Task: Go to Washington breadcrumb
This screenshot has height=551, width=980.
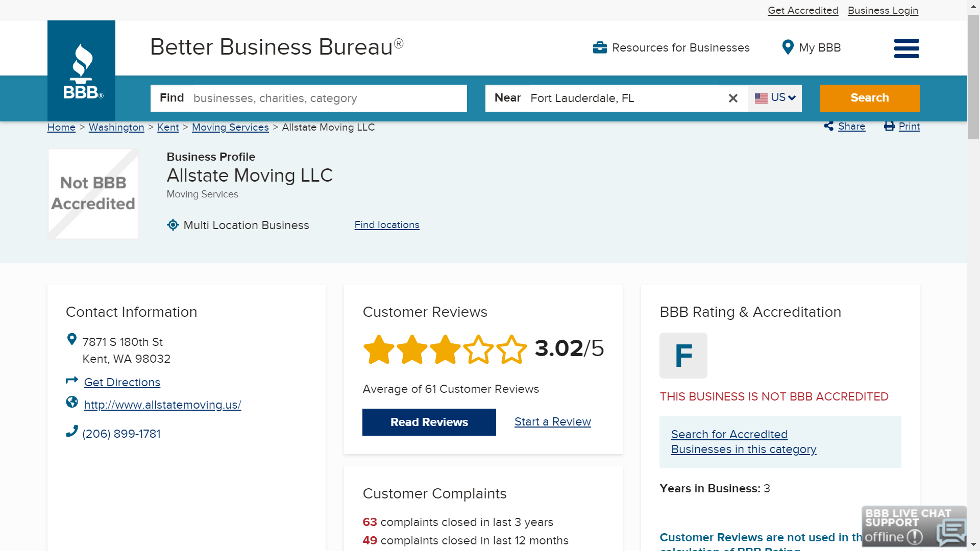Action: click(116, 127)
